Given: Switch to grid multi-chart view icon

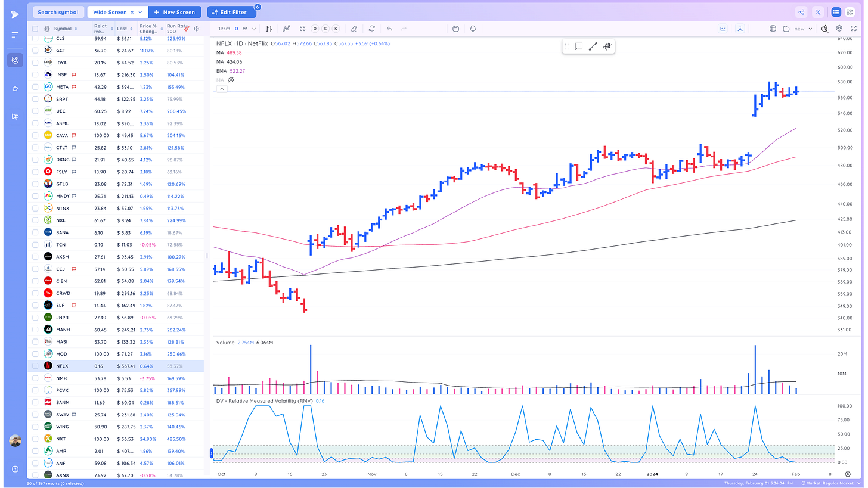Looking at the screenshot, I should click(x=850, y=12).
